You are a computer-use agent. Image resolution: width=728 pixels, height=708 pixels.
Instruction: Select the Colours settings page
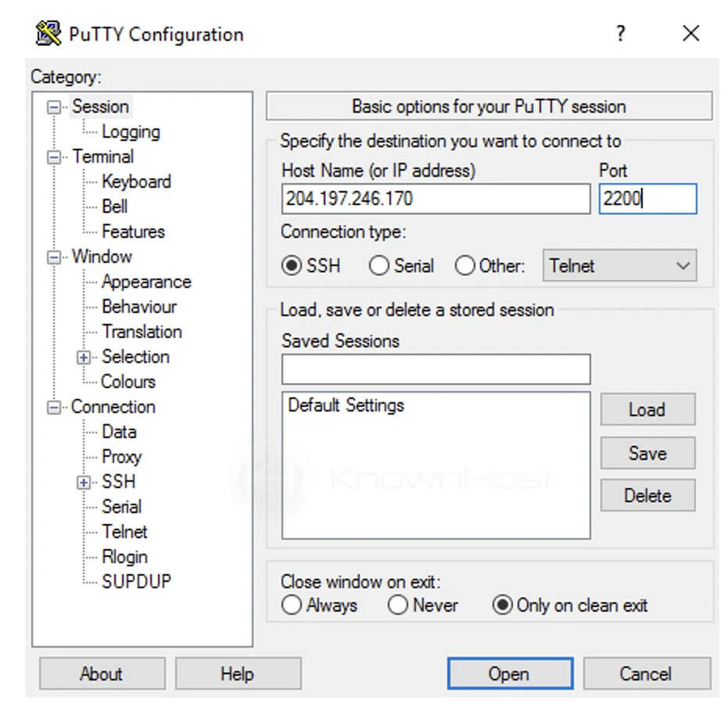(127, 382)
